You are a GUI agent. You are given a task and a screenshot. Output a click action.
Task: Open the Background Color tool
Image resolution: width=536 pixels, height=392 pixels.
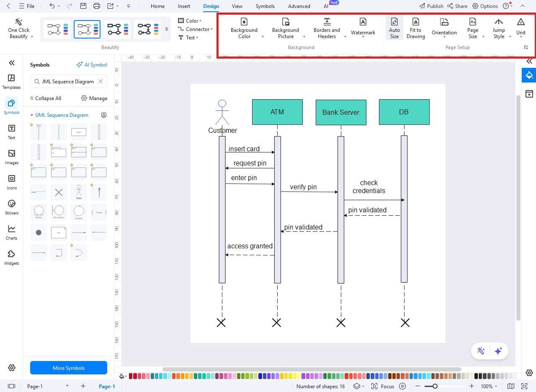(x=244, y=28)
